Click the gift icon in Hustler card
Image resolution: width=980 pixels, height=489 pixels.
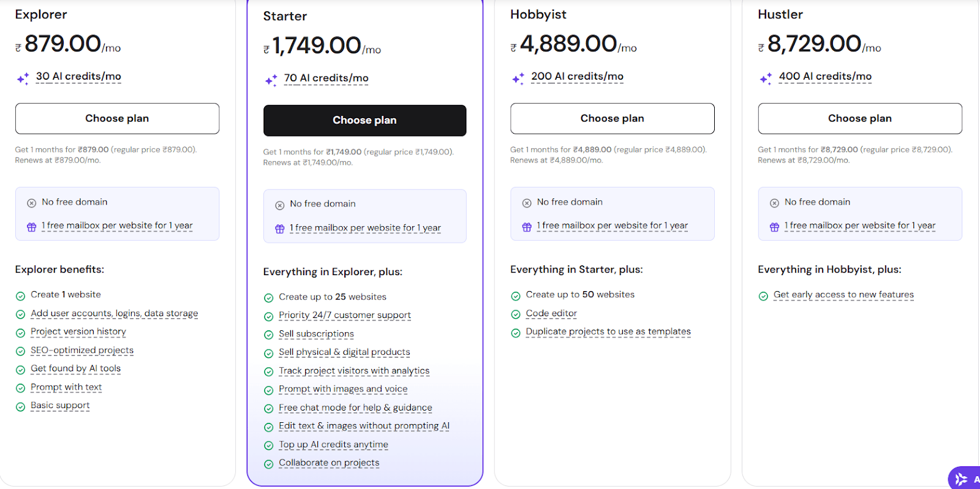pos(774,227)
